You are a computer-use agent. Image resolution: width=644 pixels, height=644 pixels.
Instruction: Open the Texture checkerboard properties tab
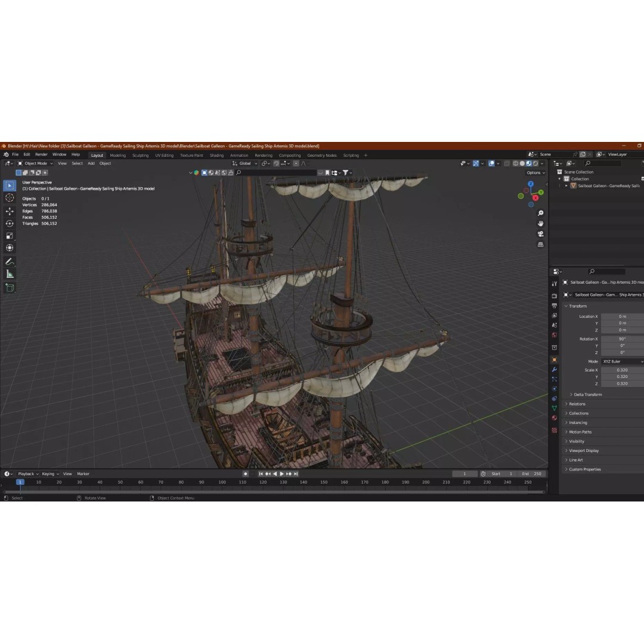click(555, 430)
